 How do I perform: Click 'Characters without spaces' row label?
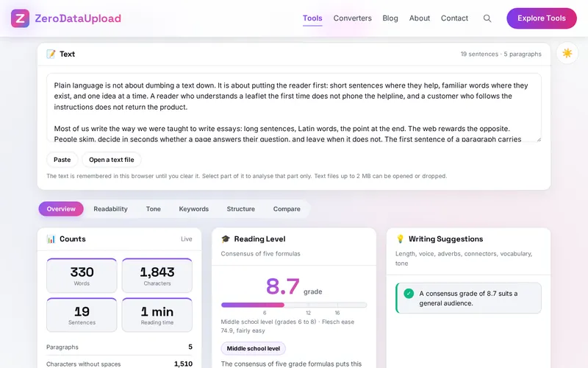point(84,364)
